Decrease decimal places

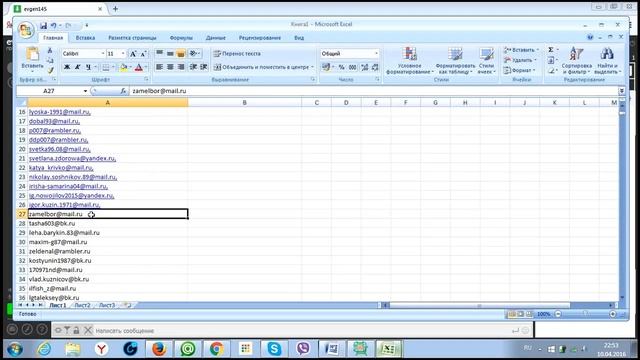pyautogui.click(x=375, y=67)
